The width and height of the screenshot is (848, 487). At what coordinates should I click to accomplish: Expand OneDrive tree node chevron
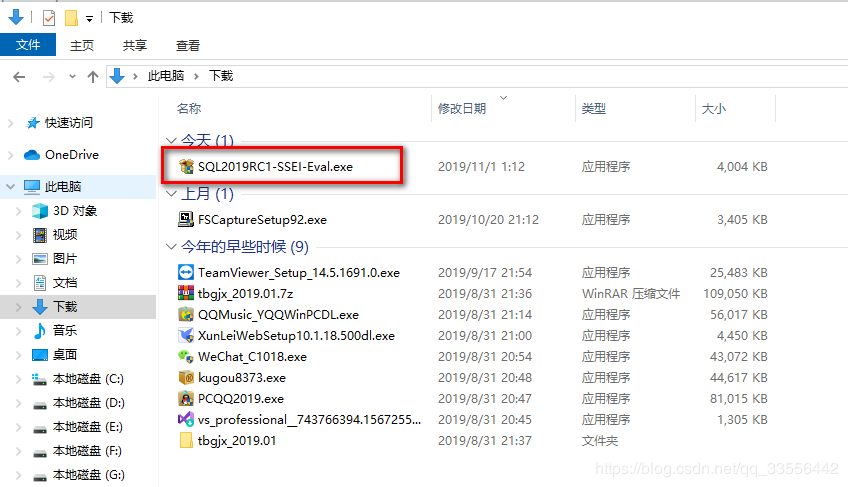(10, 155)
